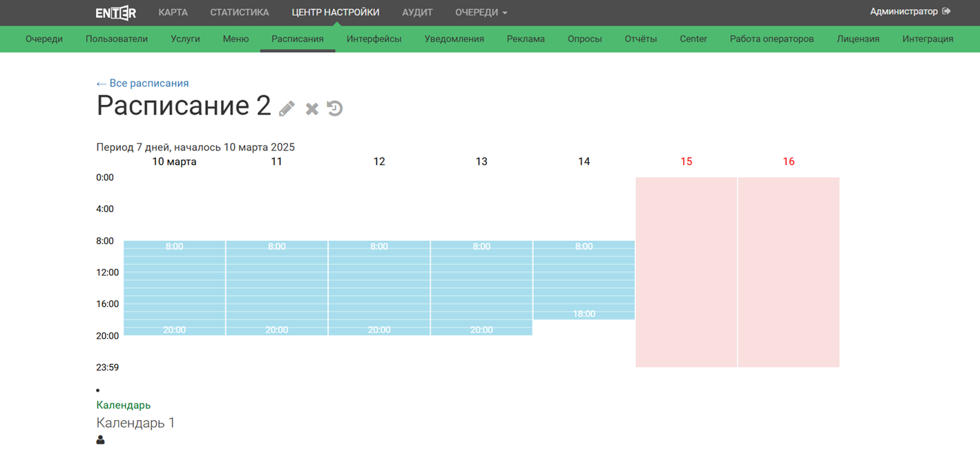Open schedule history clock icon
Viewport: 980px width, 476px height.
[x=335, y=108]
